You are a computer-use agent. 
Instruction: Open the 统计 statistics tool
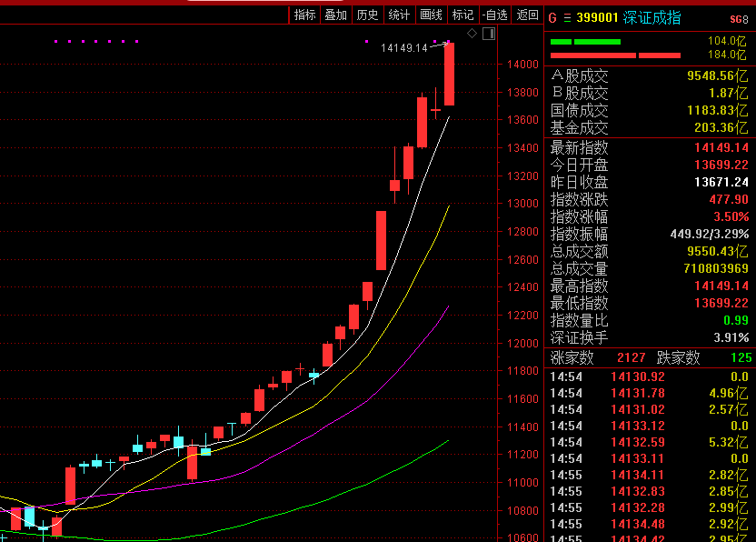tap(399, 15)
